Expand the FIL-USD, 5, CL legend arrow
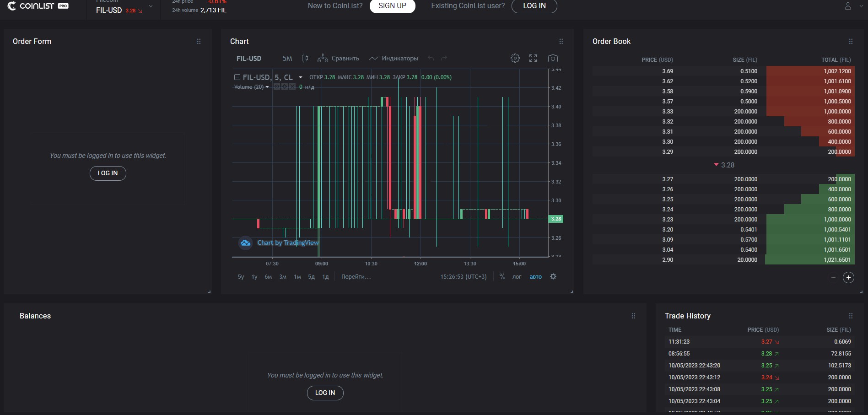The image size is (868, 415). point(301,77)
